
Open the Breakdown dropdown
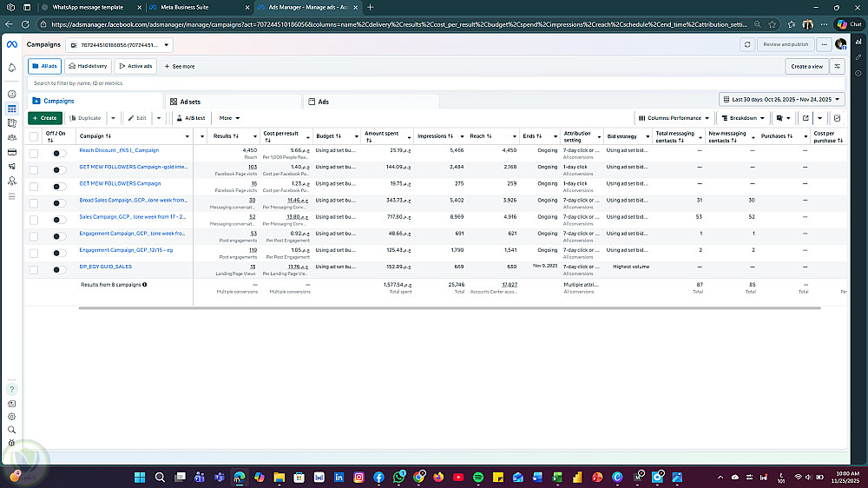coord(743,118)
